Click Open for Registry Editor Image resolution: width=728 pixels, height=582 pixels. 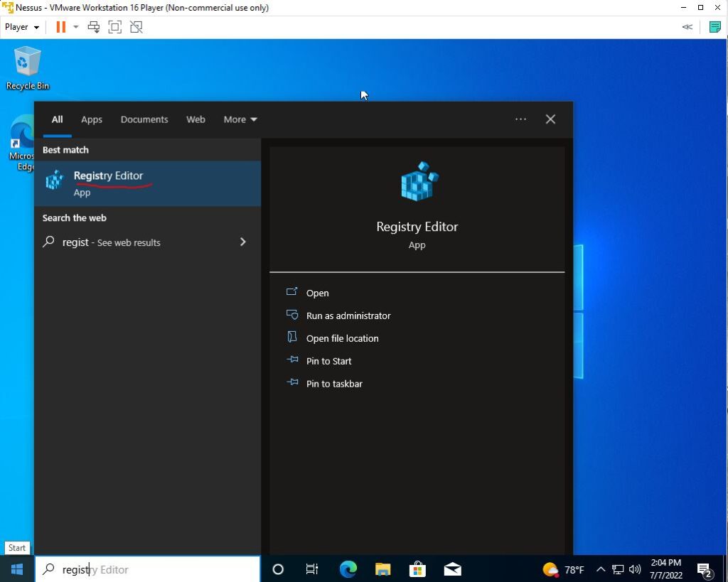(317, 293)
